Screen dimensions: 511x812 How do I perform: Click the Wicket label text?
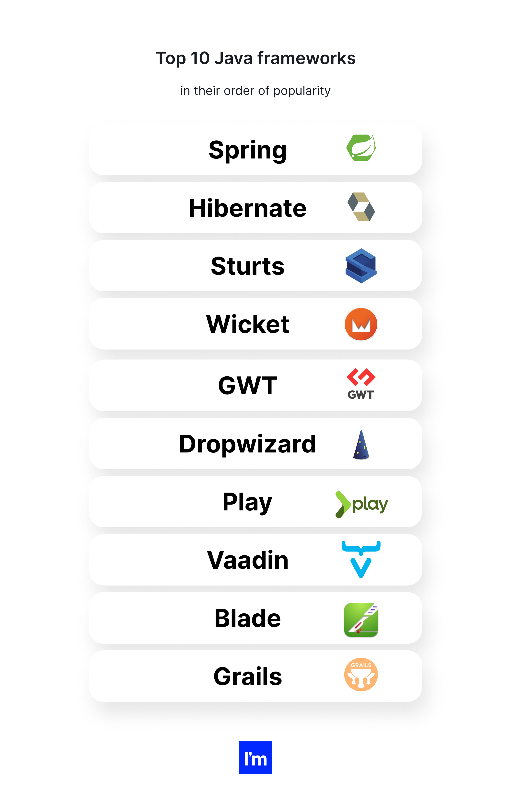click(247, 324)
